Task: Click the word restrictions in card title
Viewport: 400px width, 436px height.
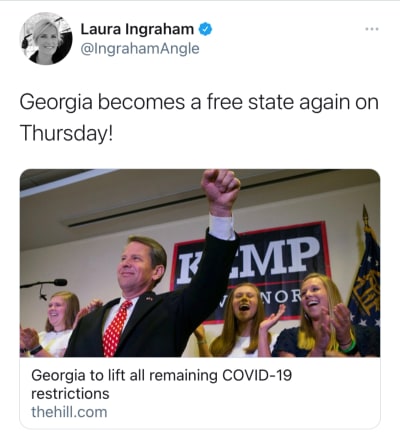Action: pos(70,394)
